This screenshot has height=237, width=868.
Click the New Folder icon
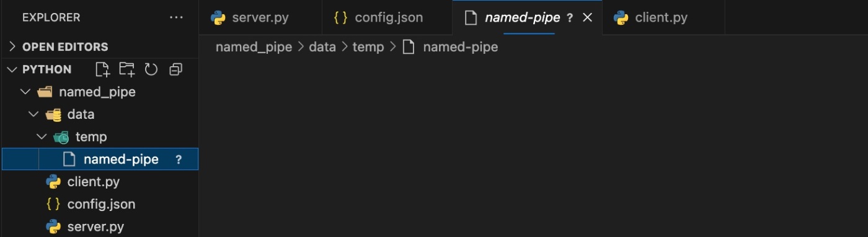tap(127, 69)
